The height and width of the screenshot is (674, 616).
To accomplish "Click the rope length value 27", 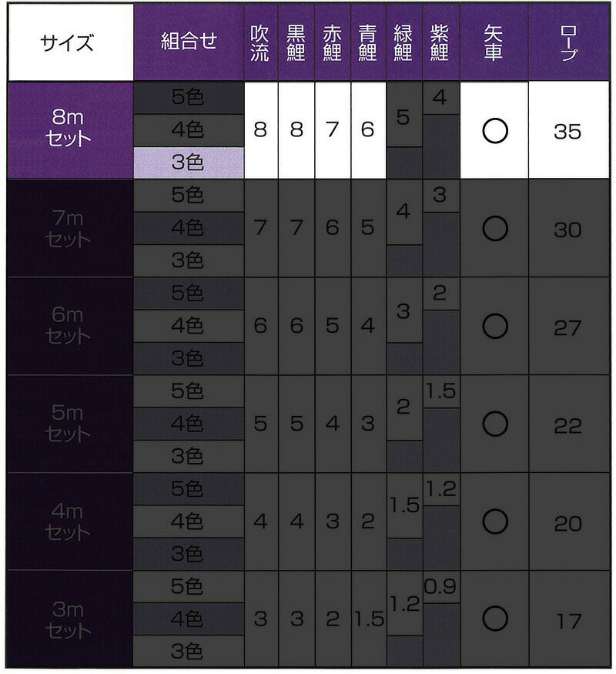I will tap(567, 327).
